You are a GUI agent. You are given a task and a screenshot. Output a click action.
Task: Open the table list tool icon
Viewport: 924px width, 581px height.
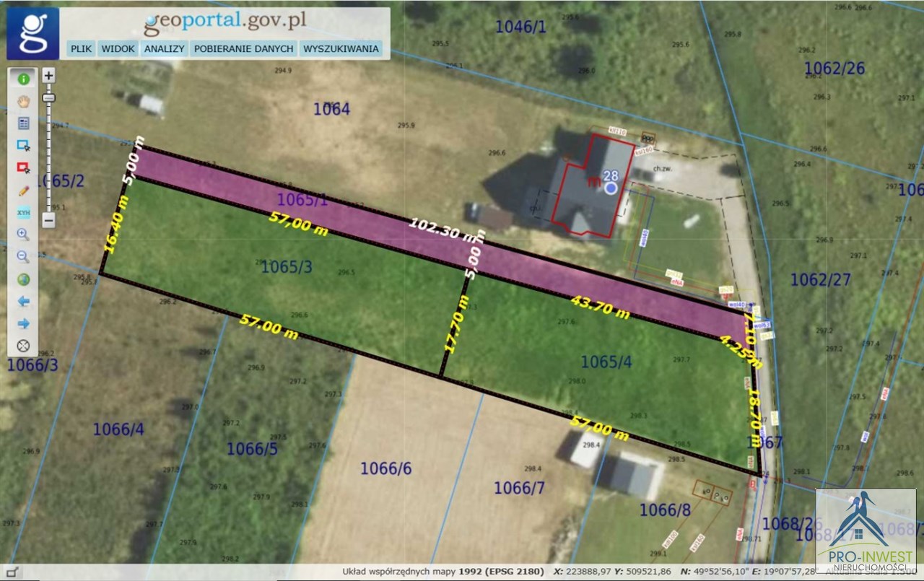(23, 123)
